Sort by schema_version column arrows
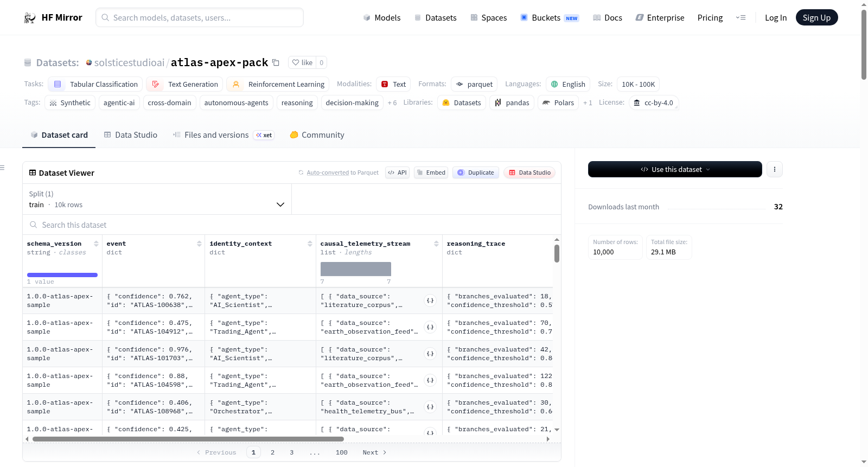Screen dimensions: 868x467 tap(96, 244)
